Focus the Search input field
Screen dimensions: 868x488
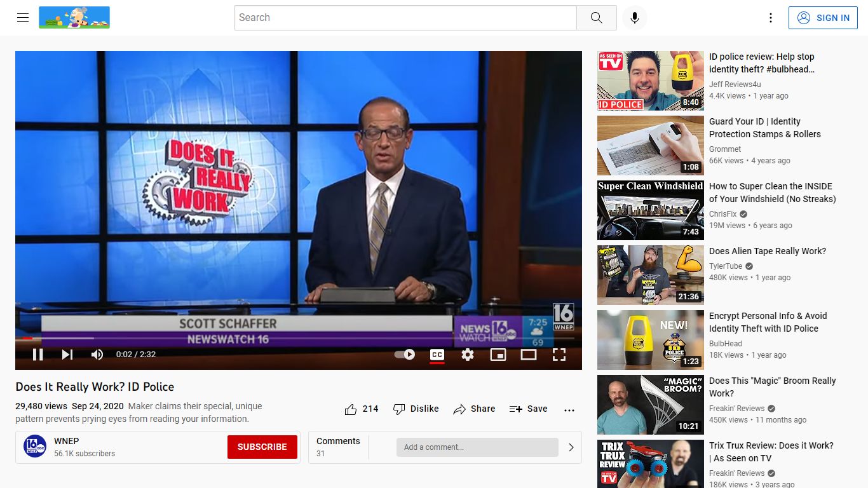[x=405, y=18]
